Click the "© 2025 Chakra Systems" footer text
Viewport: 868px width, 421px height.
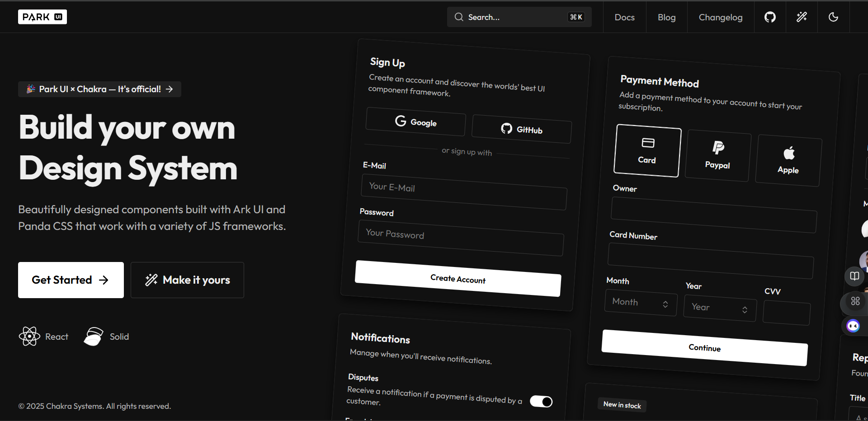click(94, 406)
